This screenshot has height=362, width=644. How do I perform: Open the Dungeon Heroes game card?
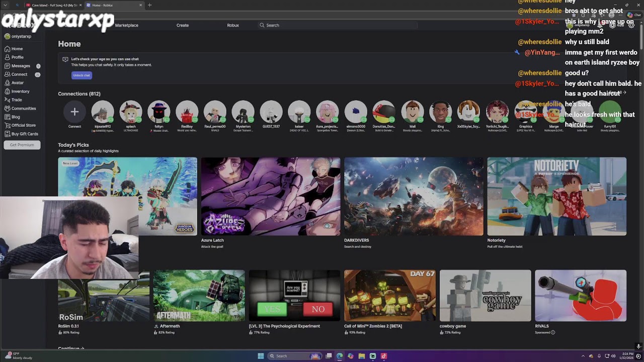(x=128, y=196)
